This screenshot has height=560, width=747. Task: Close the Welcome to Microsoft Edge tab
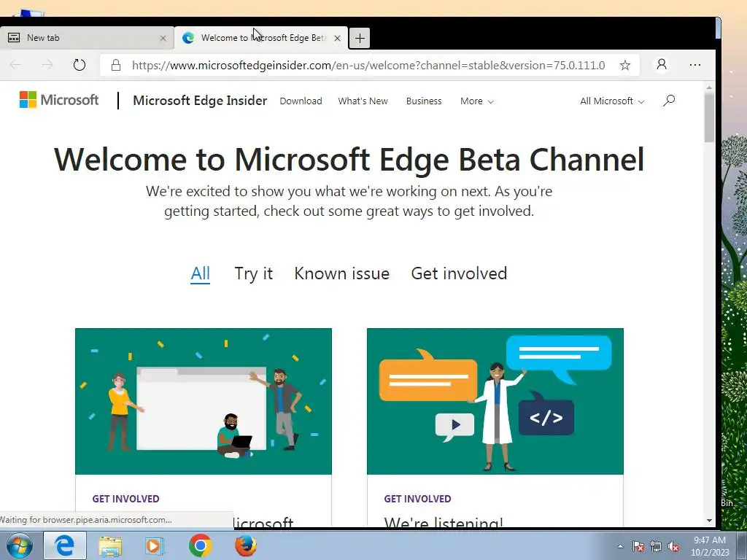337,38
